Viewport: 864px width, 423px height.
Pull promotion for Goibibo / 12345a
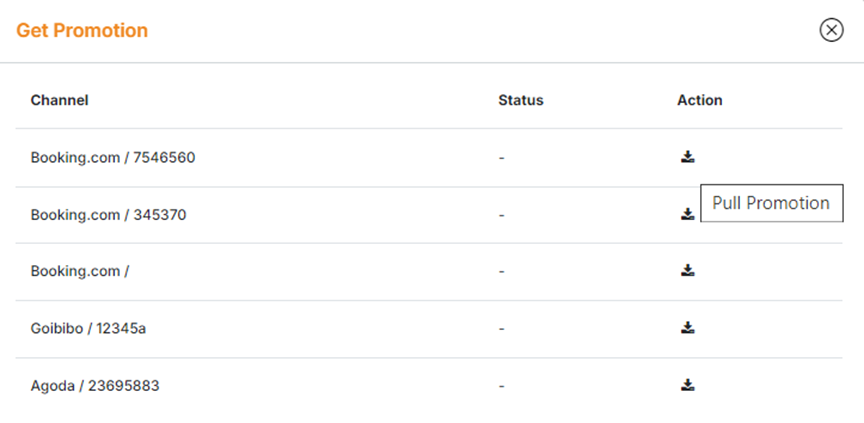687,327
